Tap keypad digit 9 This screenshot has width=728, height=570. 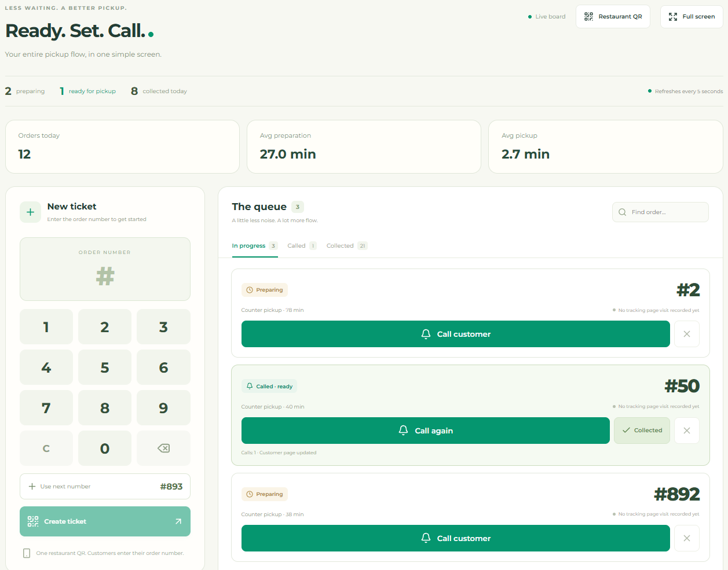click(163, 408)
